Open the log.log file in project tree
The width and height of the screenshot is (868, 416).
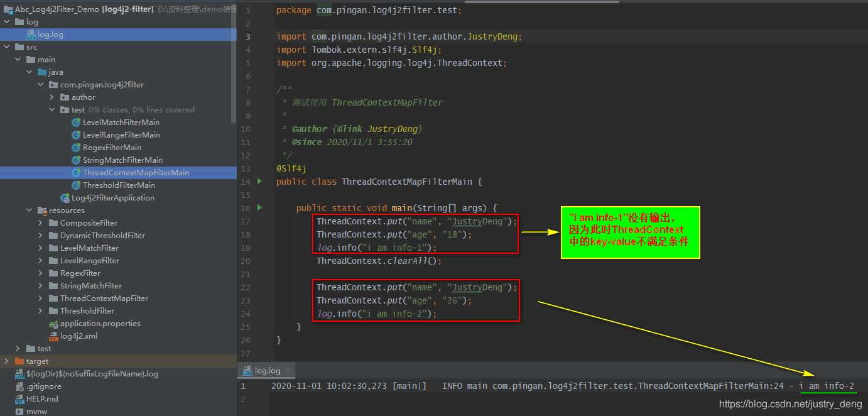pyautogui.click(x=50, y=35)
